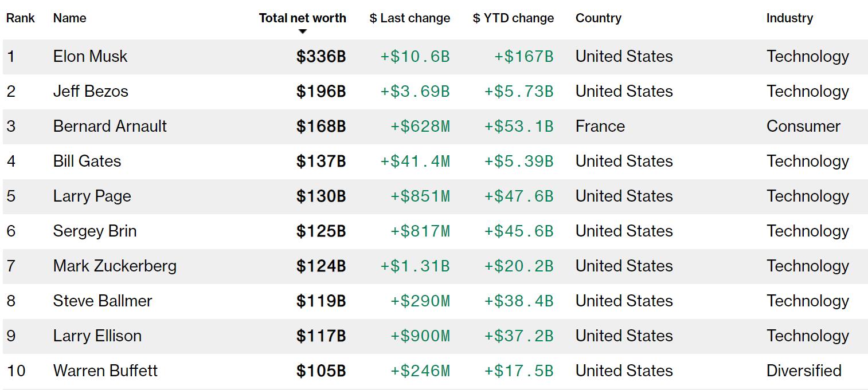Click France in Bernard Arnault's row
The image size is (868, 390).
[x=600, y=127]
